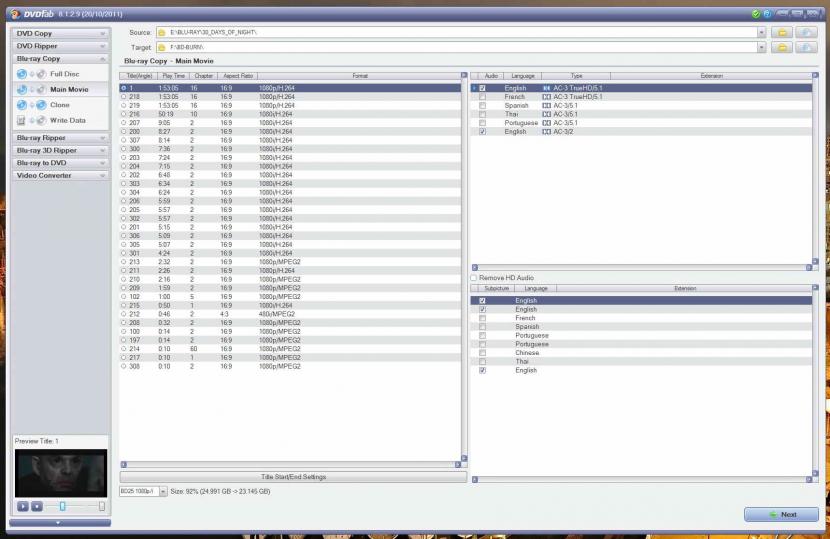The width and height of the screenshot is (830, 539).
Task: Expand the DVD Copy section
Action: (60, 33)
